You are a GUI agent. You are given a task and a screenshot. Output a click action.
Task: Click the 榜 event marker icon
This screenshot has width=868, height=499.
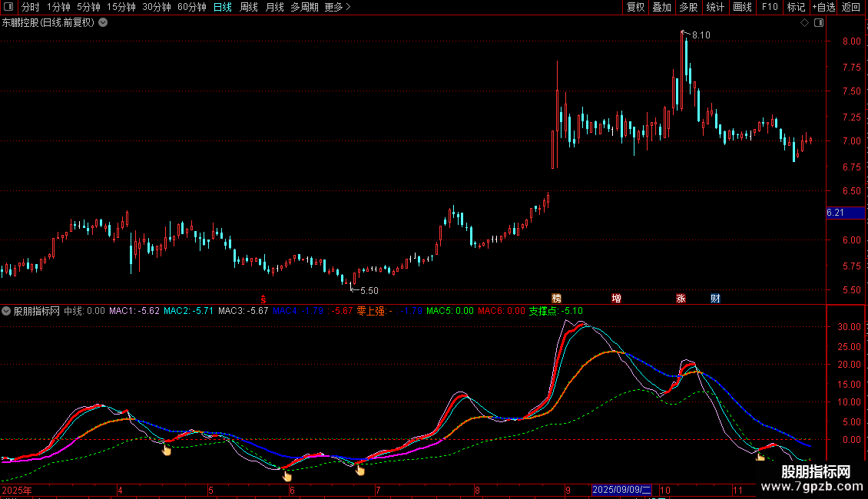(557, 298)
